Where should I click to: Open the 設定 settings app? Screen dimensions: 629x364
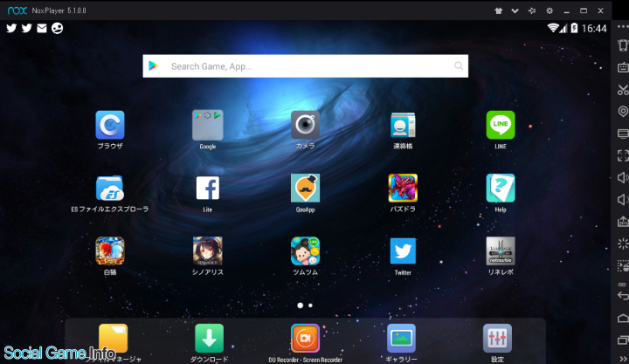(497, 339)
